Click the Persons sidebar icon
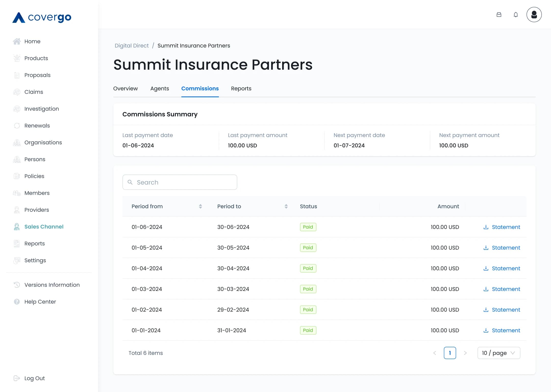This screenshot has width=551, height=392. [x=17, y=159]
